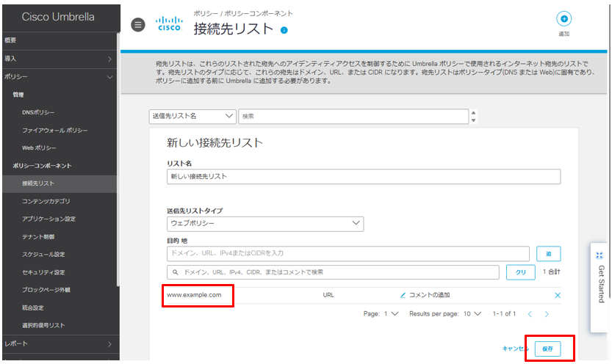Open スケジュール設定 in the sidebar
Image resolution: width=612 pixels, height=364 pixels.
43,254
